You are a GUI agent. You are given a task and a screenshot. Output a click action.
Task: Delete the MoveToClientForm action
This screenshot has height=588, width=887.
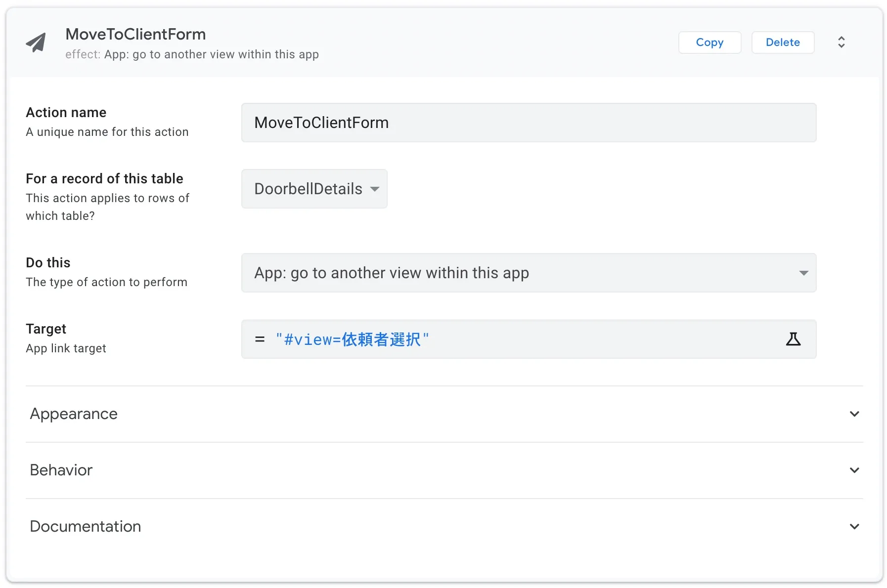(782, 42)
